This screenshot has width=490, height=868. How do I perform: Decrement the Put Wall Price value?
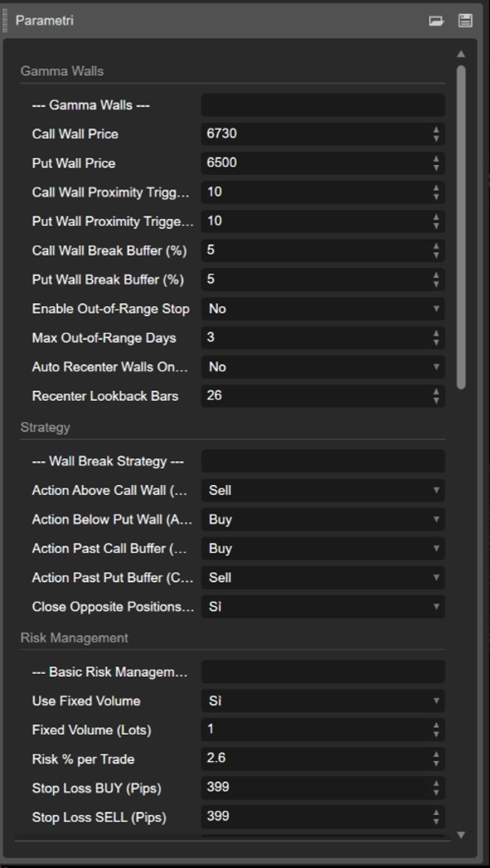[x=438, y=167]
